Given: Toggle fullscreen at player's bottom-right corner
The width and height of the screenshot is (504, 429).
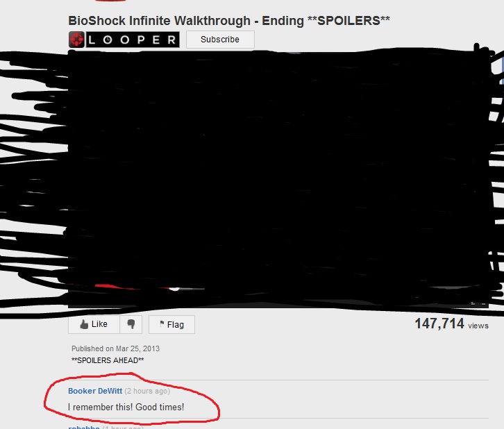Looking at the screenshot, I should click(x=478, y=303).
